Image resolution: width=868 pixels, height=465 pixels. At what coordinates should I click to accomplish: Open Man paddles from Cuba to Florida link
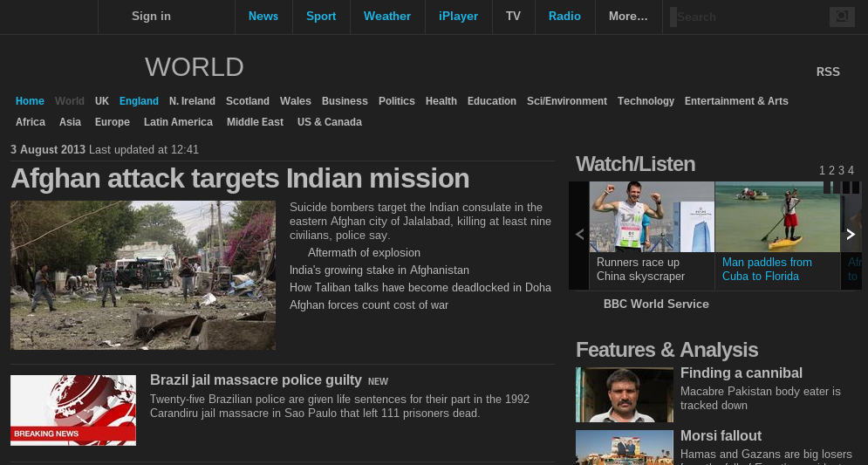(x=767, y=270)
